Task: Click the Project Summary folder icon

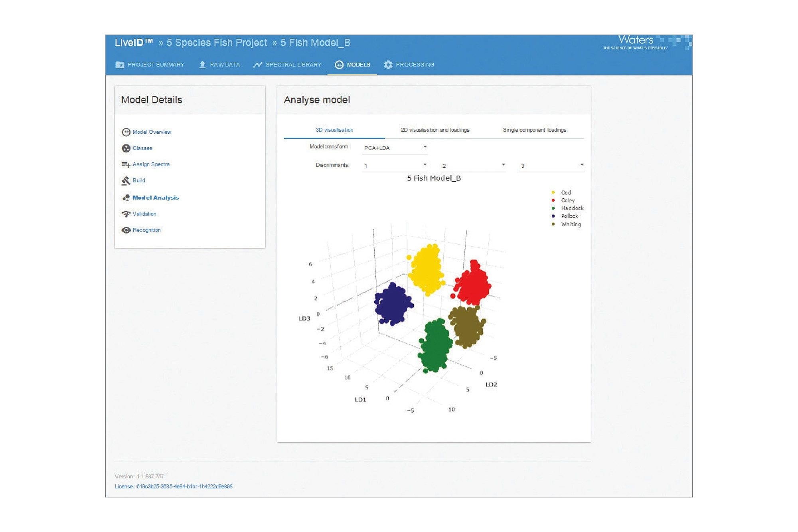Action: 120,65
